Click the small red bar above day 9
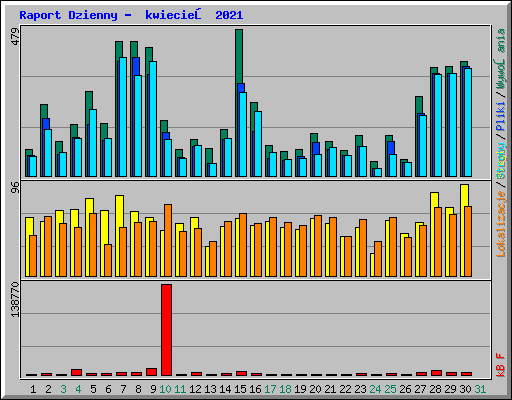The width and height of the screenshot is (512, 400). tap(151, 372)
